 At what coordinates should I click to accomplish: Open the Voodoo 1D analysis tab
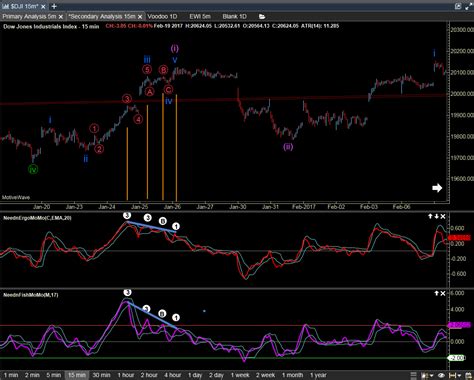point(162,16)
